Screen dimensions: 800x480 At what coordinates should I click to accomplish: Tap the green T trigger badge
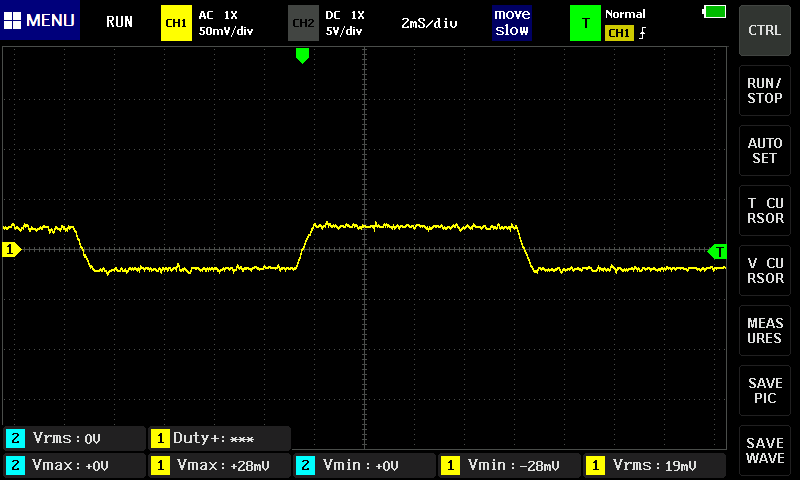pos(585,23)
